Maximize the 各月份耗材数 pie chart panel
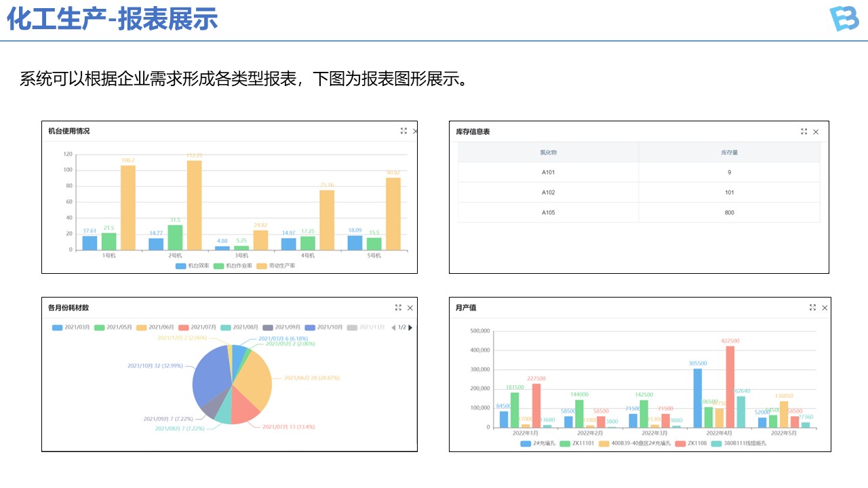 (x=398, y=308)
